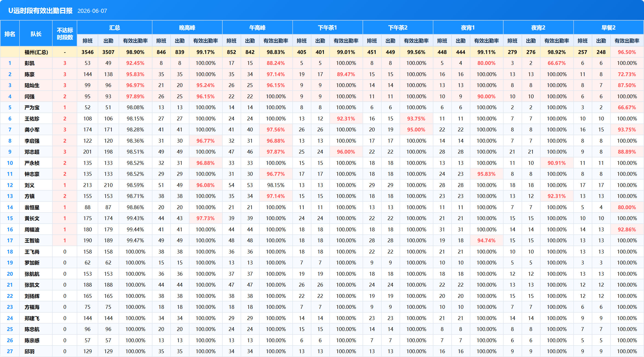The width and height of the screenshot is (644, 357).
Task: Select 陈豪's 早餐2 rate 72.73%
Action: coord(627,74)
